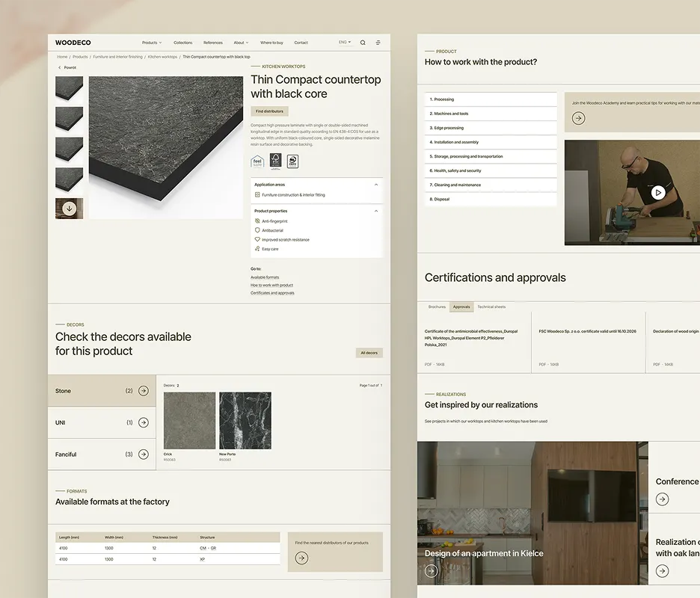
Task: Click the Woodeco Academy arrow icon
Action: coord(579,118)
